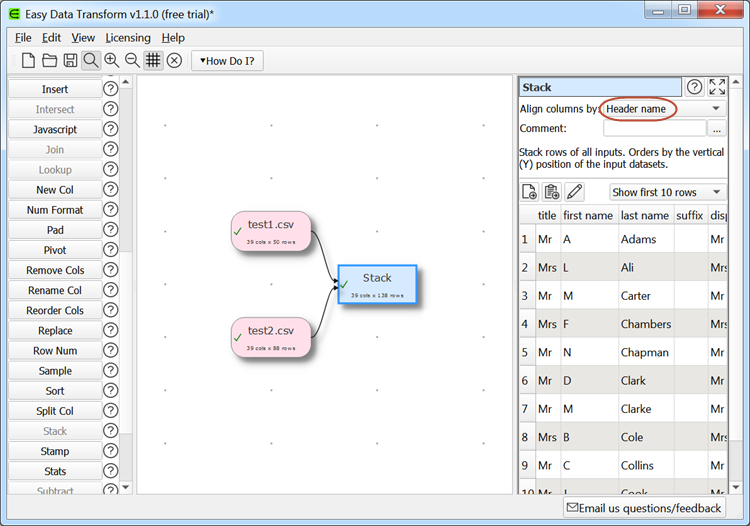Click the open folder toolbar icon
The image size is (750, 526).
coord(49,61)
